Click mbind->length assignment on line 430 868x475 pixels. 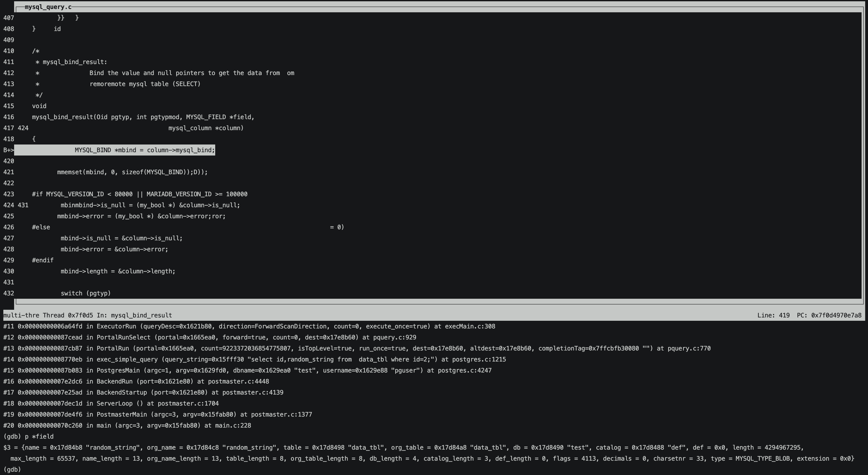117,271
